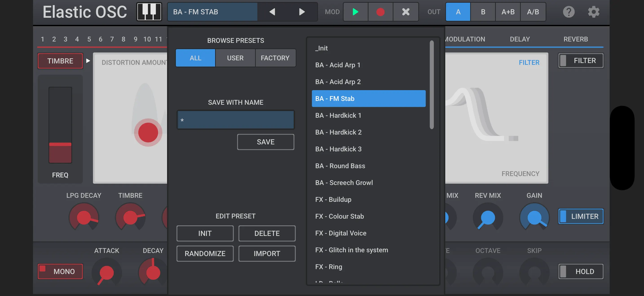
Task: Click the TIMBRE selector button
Action: 60,61
